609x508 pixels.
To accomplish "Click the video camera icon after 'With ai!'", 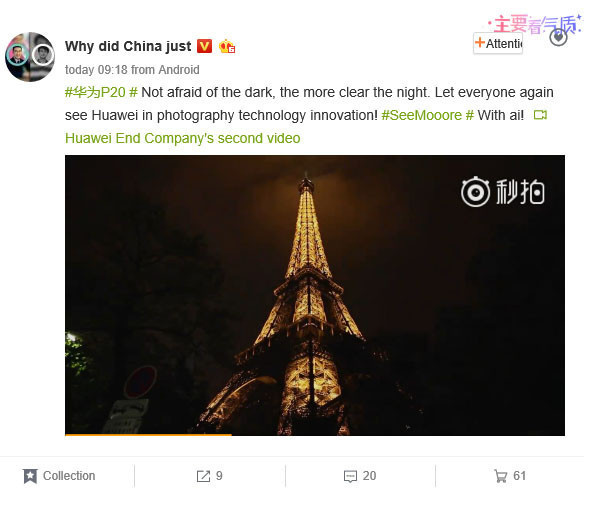I will (x=540, y=115).
